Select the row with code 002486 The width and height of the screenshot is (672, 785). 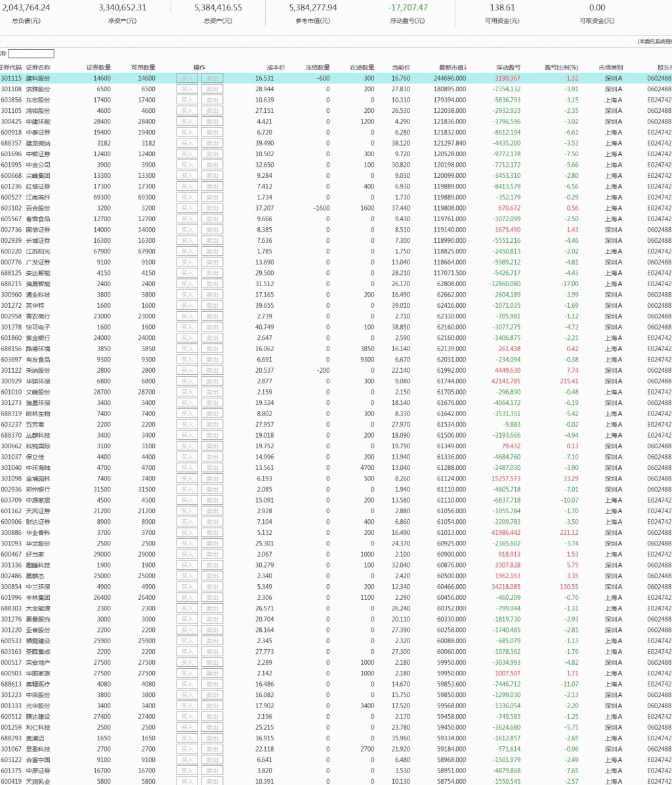click(336, 576)
